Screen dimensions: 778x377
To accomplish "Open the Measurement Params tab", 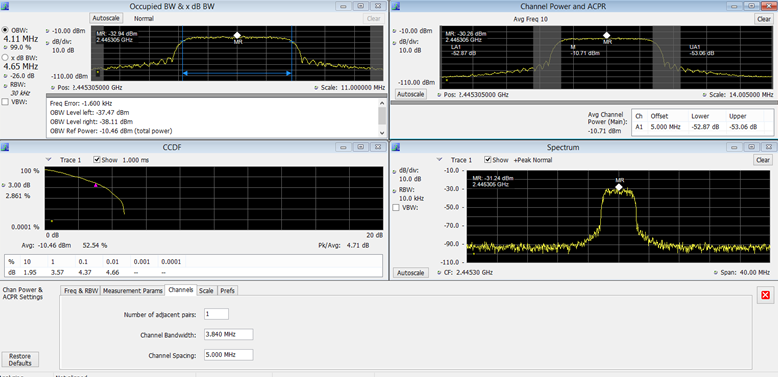I will (x=132, y=291).
